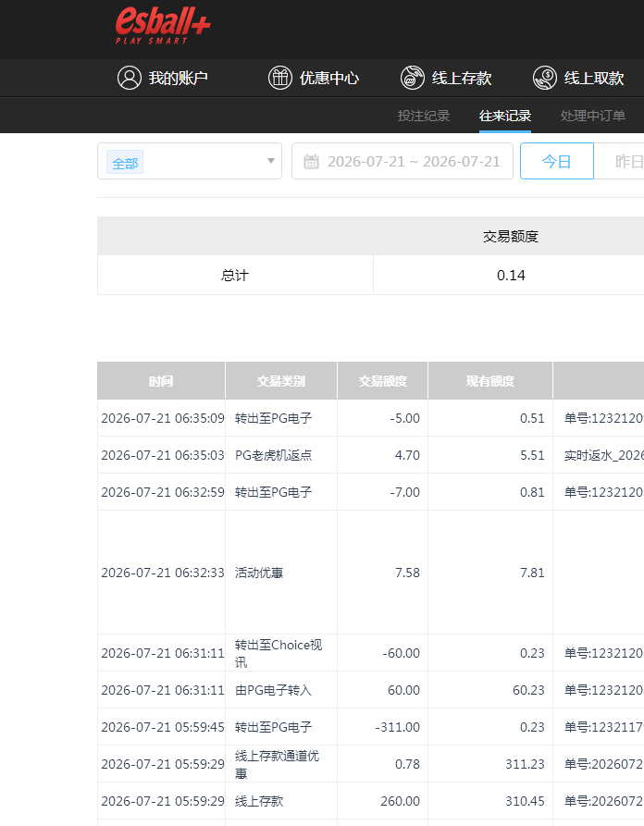Image resolution: width=644 pixels, height=826 pixels.
Task: Click timestamp 2026-07-21 06:32:33
Action: 162,573
